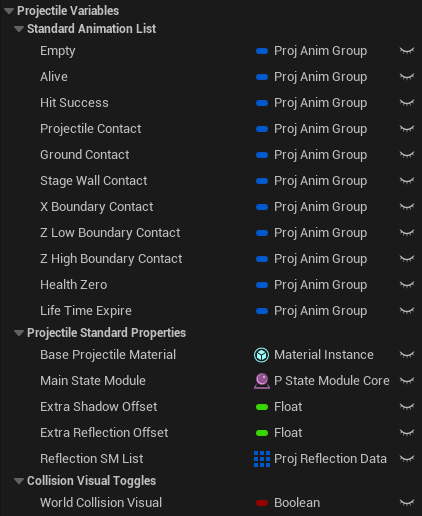Select the Stage Wall Contact variable

(x=94, y=181)
